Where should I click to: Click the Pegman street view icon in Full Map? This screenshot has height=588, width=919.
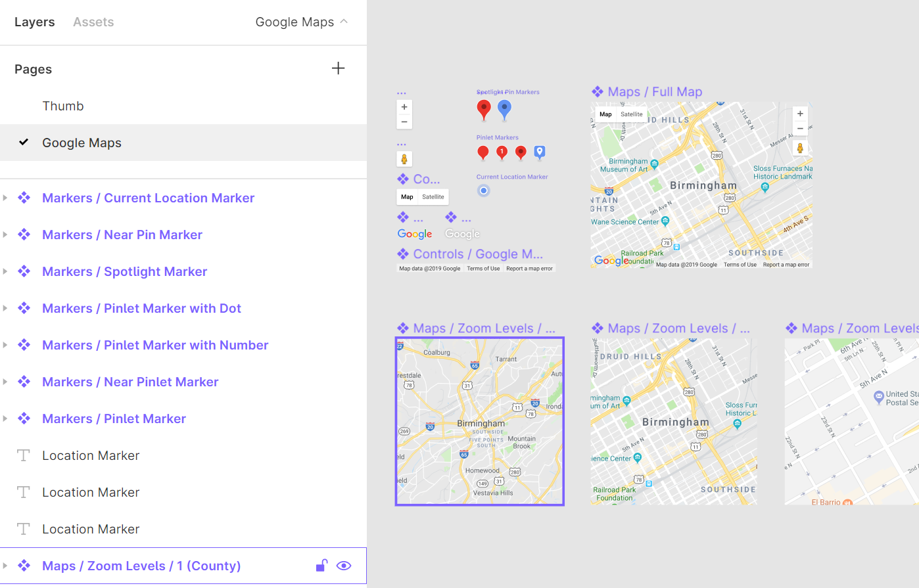(x=800, y=148)
